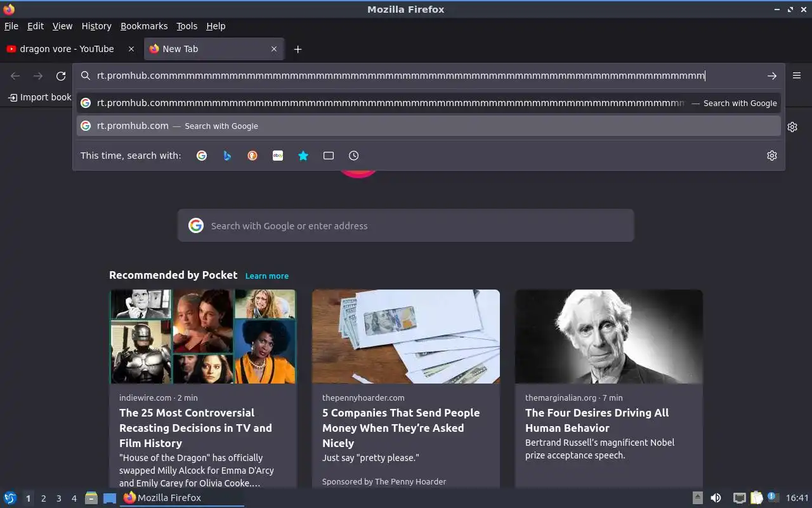Click the indiewire movie collage thumbnail
The width and height of the screenshot is (812, 508).
tap(203, 337)
